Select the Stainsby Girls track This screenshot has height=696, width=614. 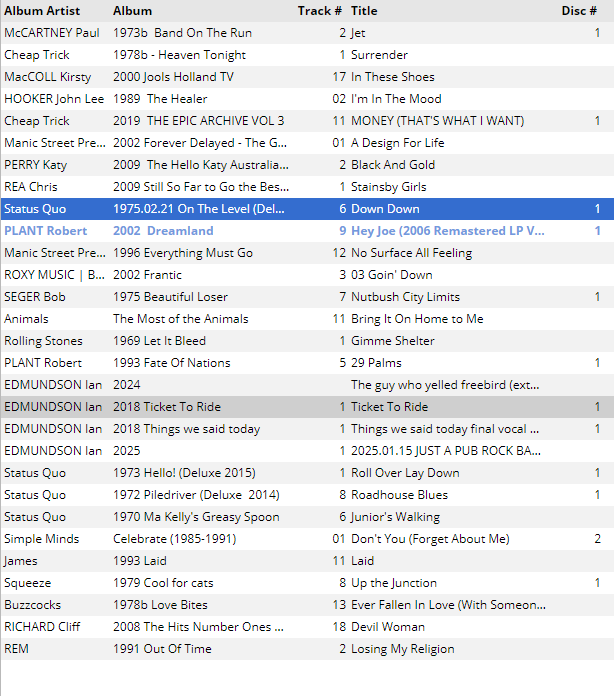tap(388, 187)
